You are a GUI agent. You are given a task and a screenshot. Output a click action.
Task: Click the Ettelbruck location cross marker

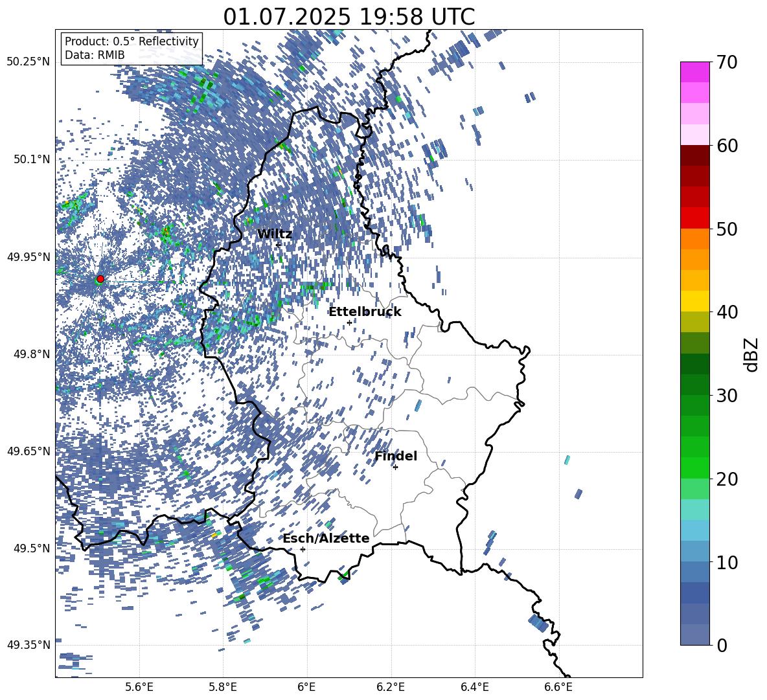pyautogui.click(x=349, y=322)
